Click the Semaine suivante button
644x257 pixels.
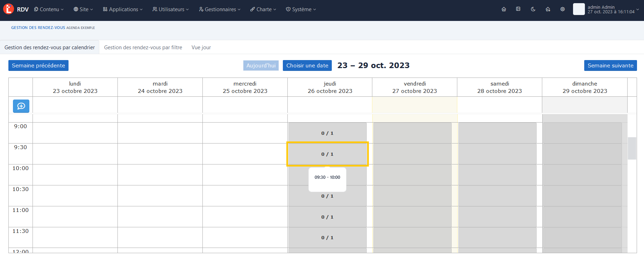coord(610,66)
